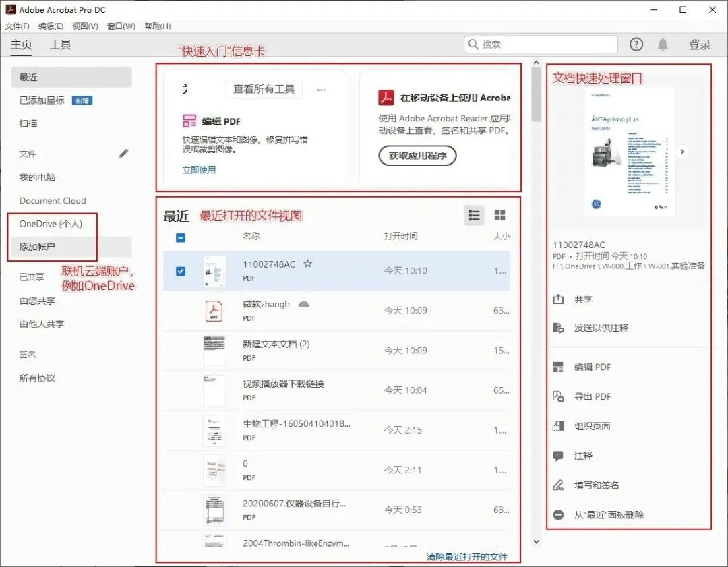Screen dimensions: 728x567
Task: Click 从“最近”面板删除 text
Action: [609, 514]
